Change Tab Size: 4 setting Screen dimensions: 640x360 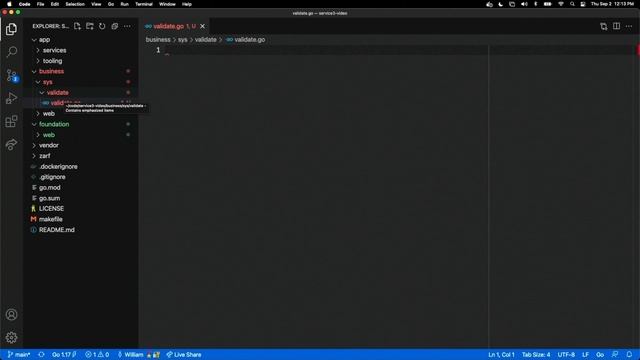(536, 354)
